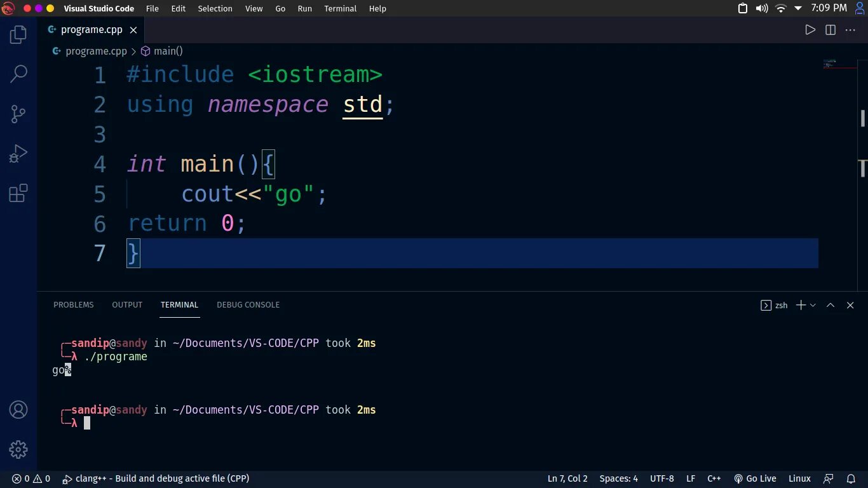This screenshot has height=488, width=868.
Task: Open the system tray dropdown arrow
Action: (x=798, y=9)
